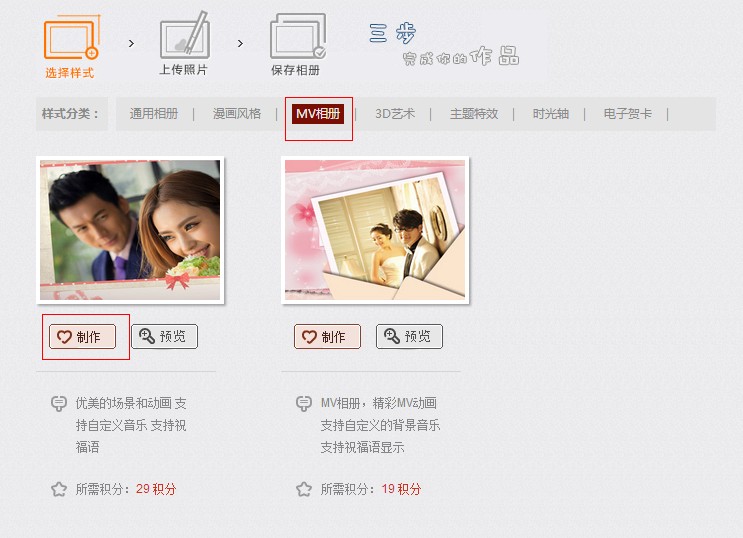Viewport: 743px width, 538px height.
Task: Click 制作 button under wedding album
Action: (327, 337)
